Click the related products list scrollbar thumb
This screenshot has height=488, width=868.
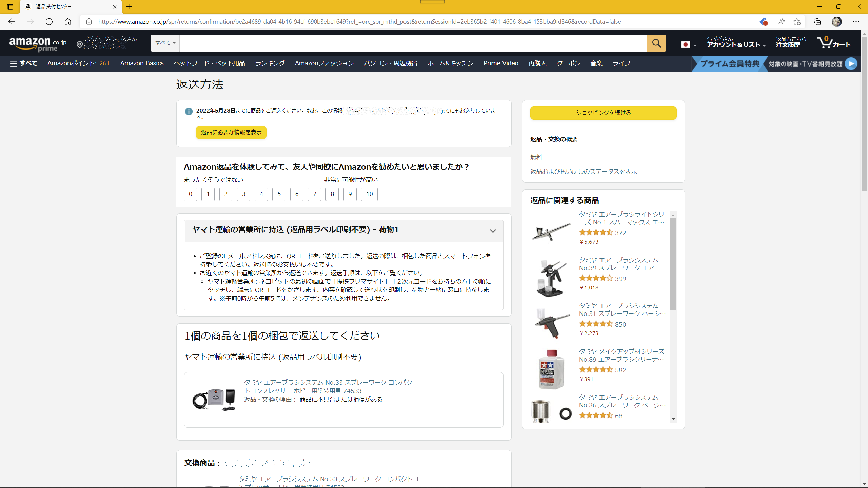[x=673, y=264]
